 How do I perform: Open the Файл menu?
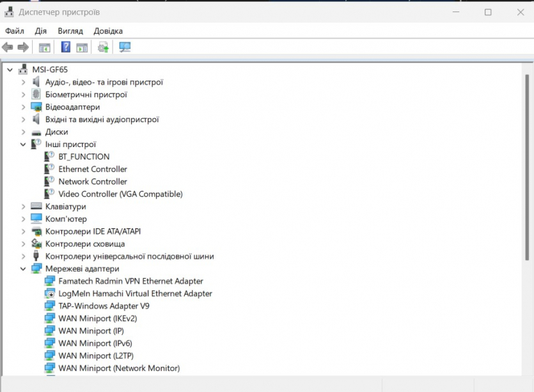click(x=15, y=31)
